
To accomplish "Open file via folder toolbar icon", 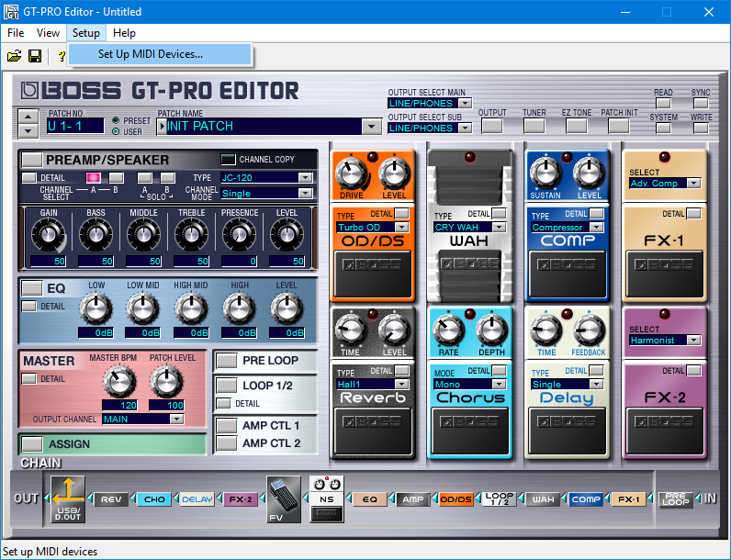I will pyautogui.click(x=14, y=56).
